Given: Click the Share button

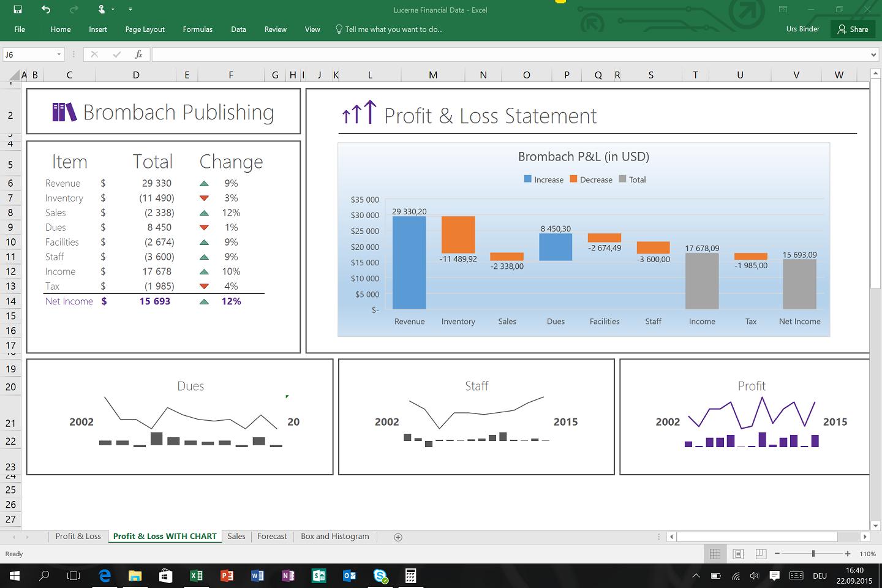Looking at the screenshot, I should (853, 29).
